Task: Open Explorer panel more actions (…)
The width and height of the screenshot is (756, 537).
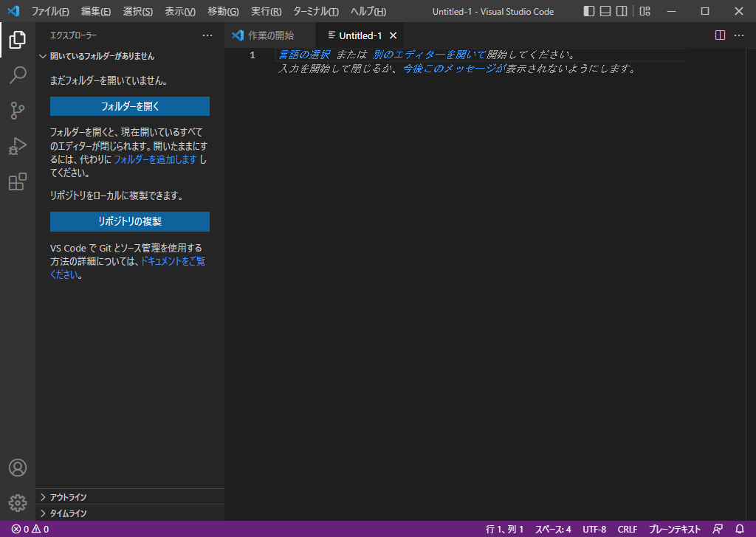Action: (x=207, y=35)
